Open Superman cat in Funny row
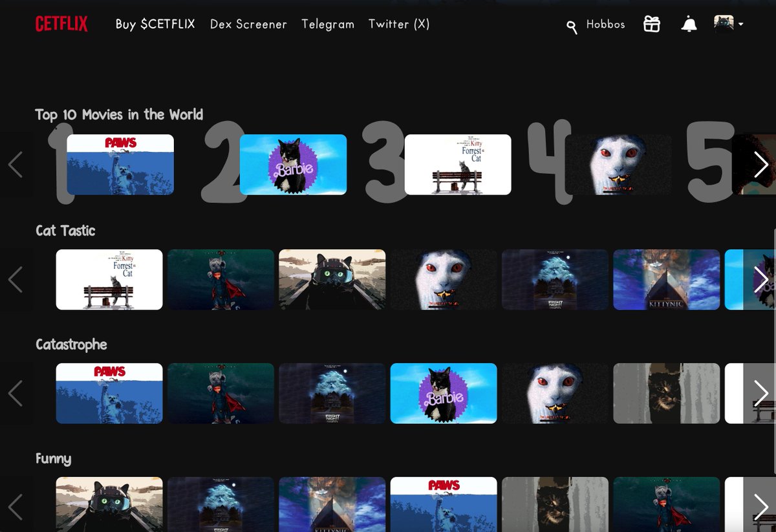Image resolution: width=776 pixels, height=532 pixels. pyautogui.click(x=666, y=504)
